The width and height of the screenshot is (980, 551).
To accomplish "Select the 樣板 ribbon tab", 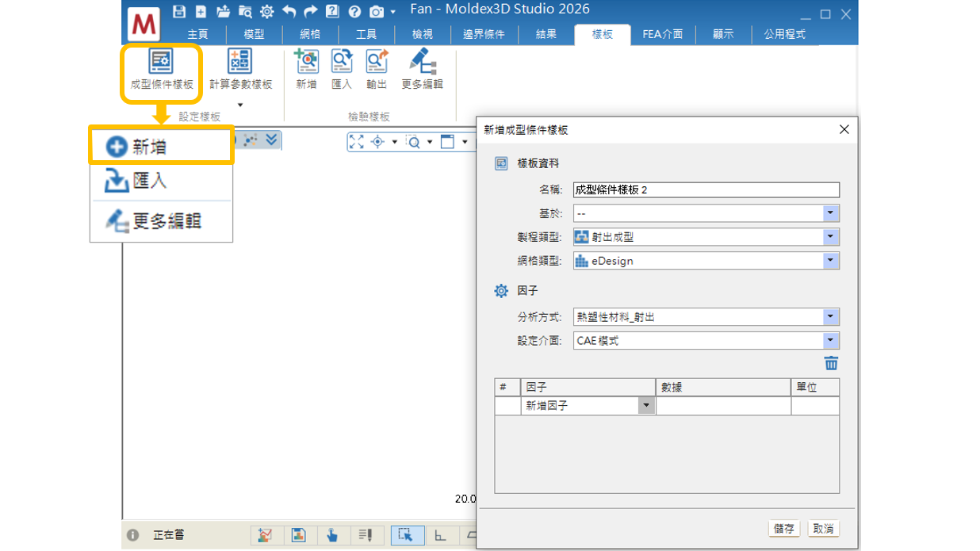I will click(x=602, y=34).
